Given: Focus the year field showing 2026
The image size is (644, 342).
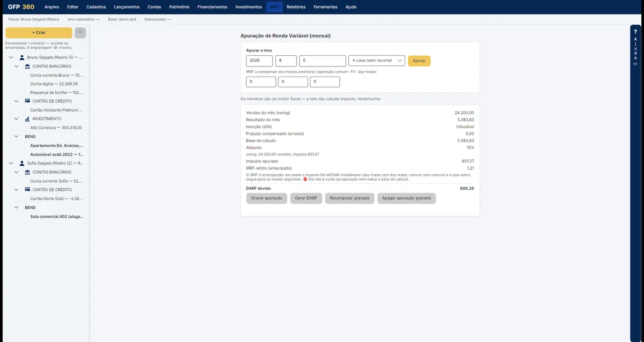Looking at the screenshot, I should point(260,61).
